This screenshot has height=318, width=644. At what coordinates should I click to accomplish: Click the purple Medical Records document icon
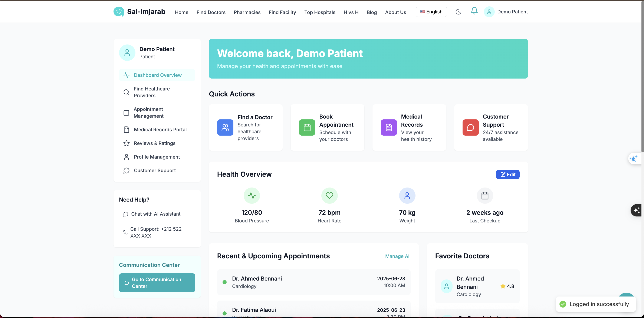point(388,127)
